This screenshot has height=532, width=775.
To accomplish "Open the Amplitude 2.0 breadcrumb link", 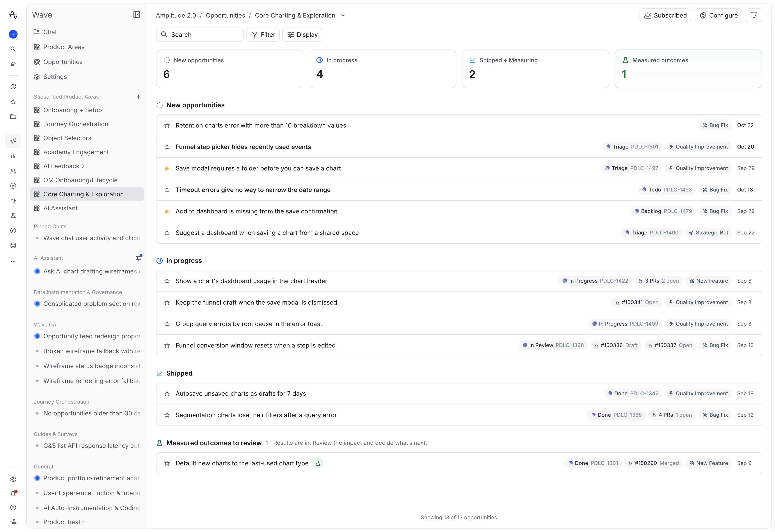I will [176, 15].
